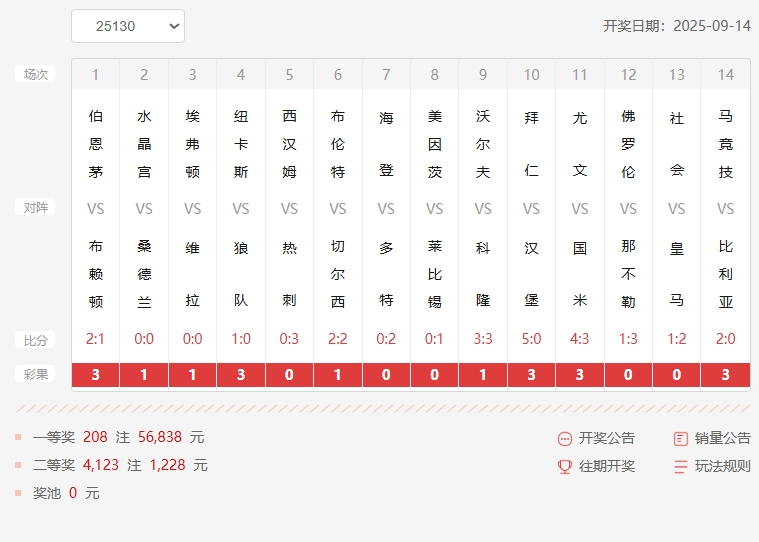Click the 4:3 score for 尤文 match

(x=580, y=339)
